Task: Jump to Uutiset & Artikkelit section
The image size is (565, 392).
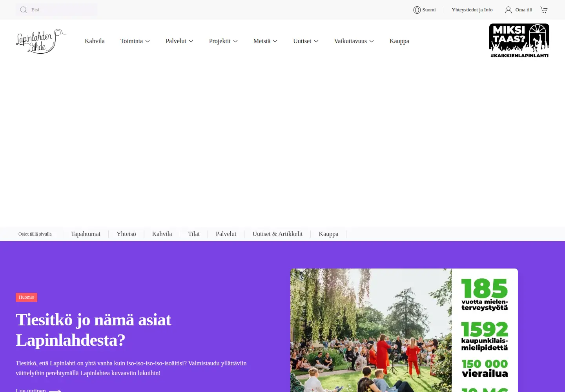Action: pos(277,234)
